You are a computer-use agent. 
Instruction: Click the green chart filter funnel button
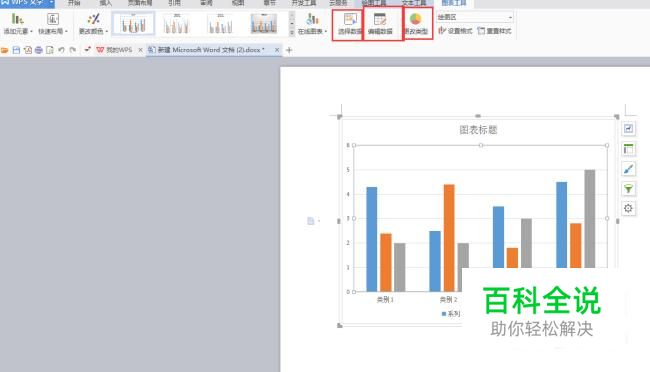[628, 189]
